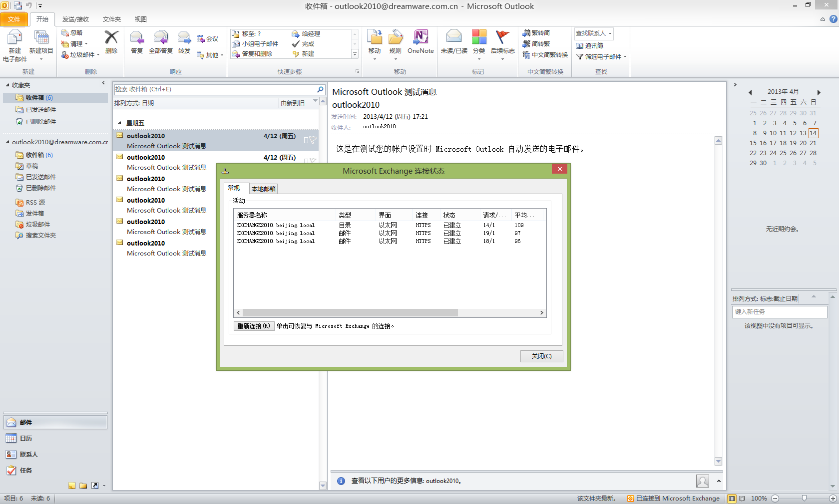This screenshot has width=839, height=504.
Task: Collapse the Friday (星期五) message group
Action: pyautogui.click(x=119, y=123)
